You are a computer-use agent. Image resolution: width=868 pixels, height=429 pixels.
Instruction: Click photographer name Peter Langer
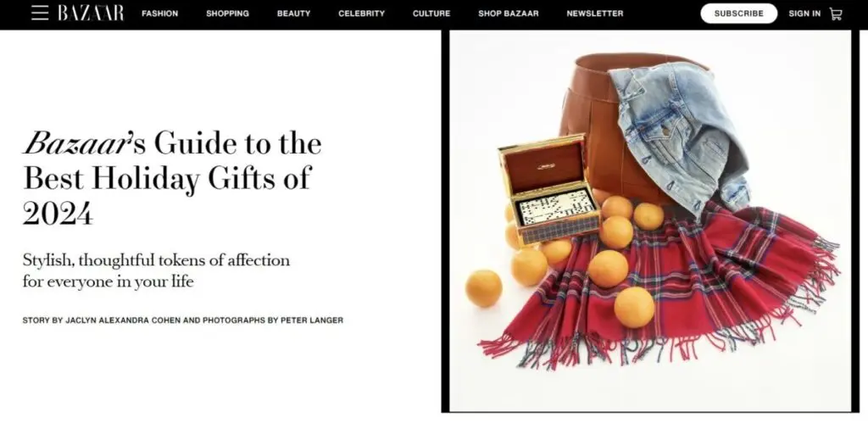(x=312, y=320)
